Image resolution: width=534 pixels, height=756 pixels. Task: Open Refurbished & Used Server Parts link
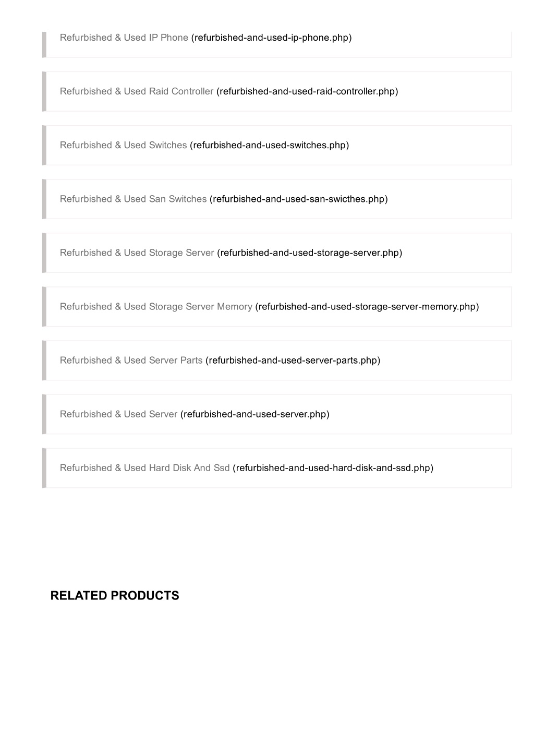pos(131,360)
